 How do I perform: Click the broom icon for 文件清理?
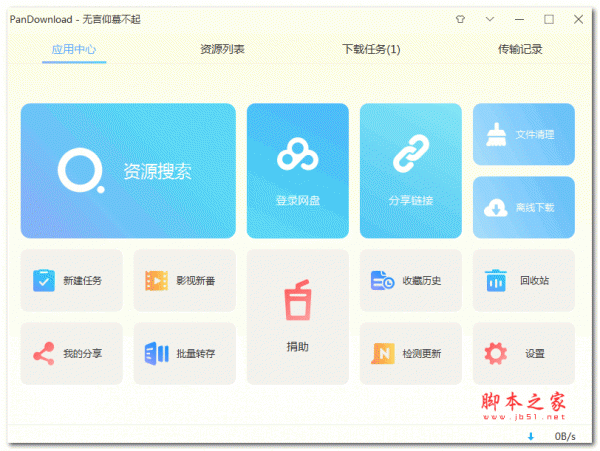point(496,134)
